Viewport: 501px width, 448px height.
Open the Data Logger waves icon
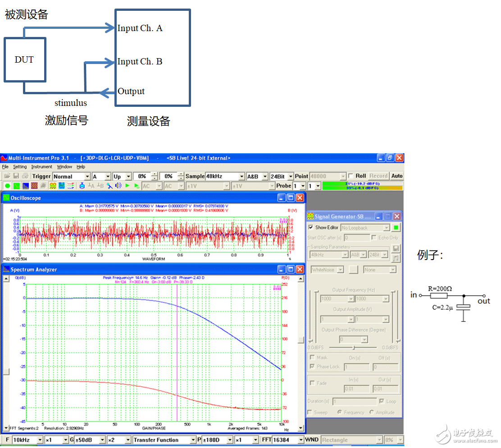71,186
